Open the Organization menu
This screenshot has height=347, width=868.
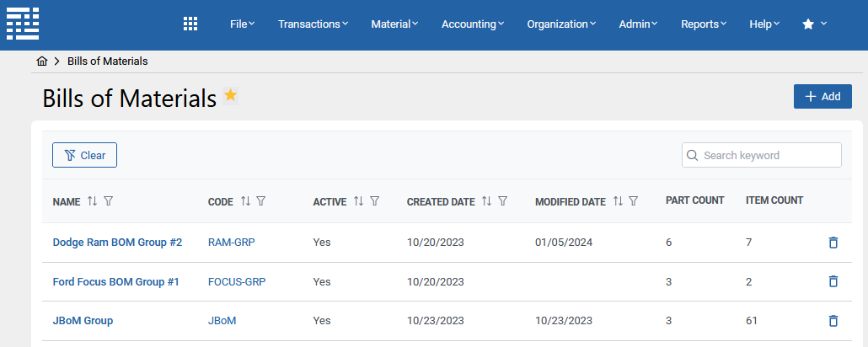tap(561, 24)
